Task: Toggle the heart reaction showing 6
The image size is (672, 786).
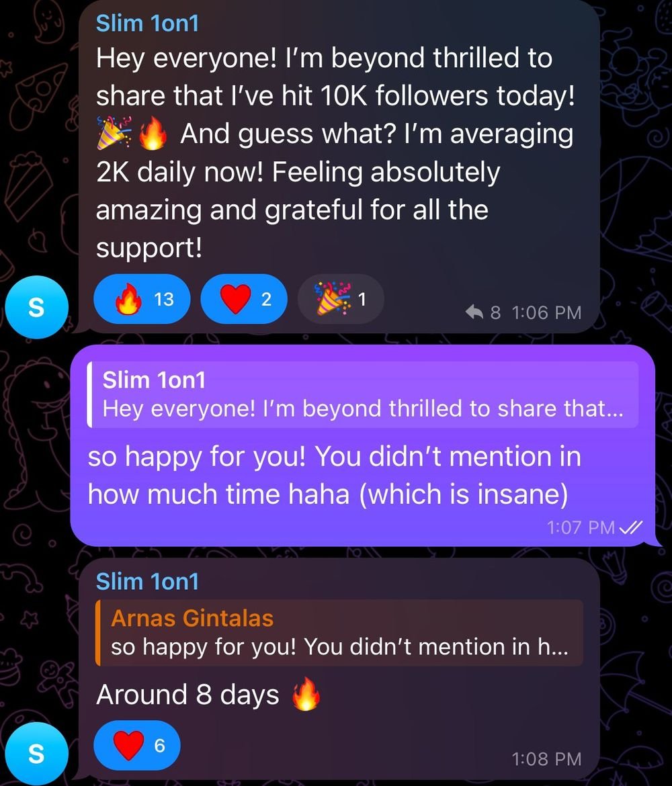Action: click(137, 745)
